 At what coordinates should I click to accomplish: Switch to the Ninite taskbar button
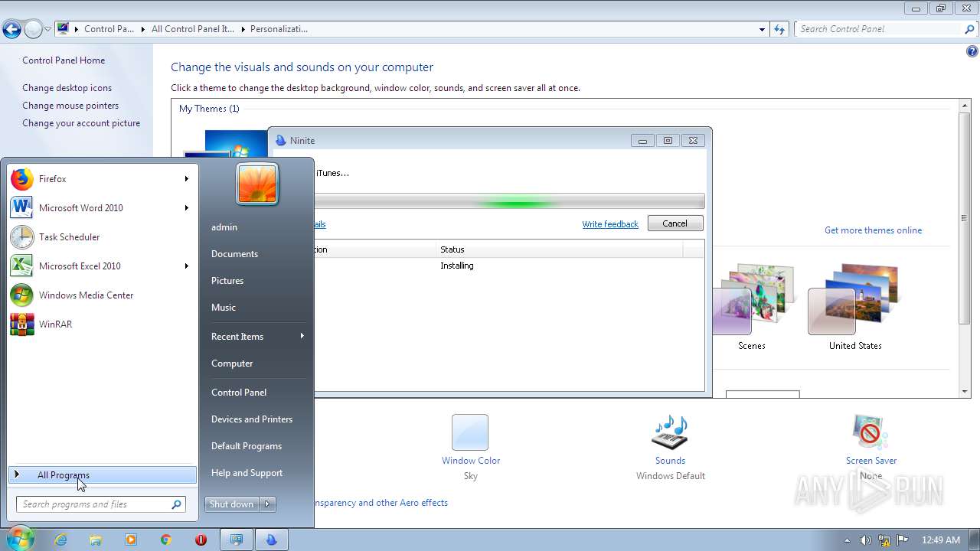coord(271,540)
